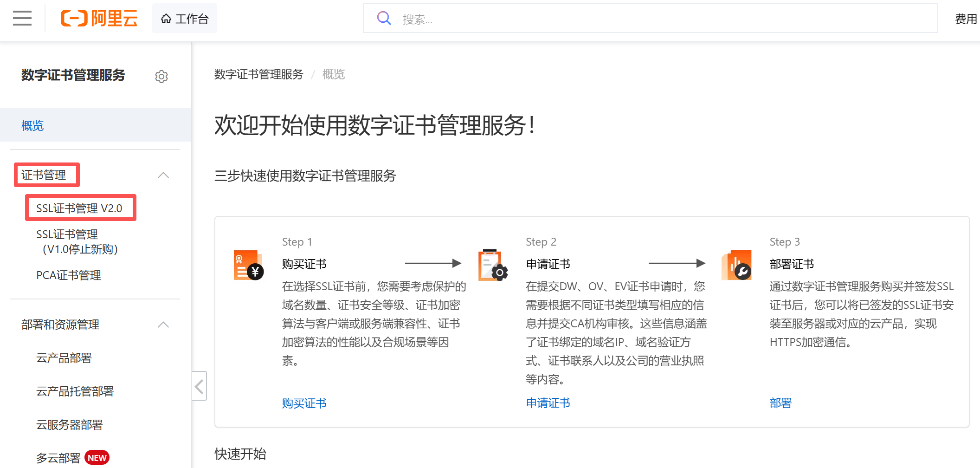This screenshot has width=980, height=468.
Task: Click the Step 2 申请证书 heading
Action: coord(548,264)
